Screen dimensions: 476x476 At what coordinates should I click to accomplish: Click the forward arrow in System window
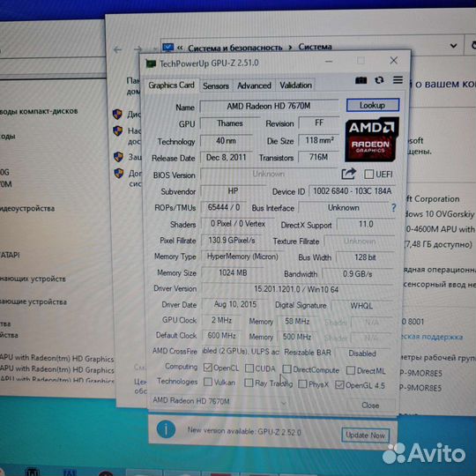(x=138, y=49)
